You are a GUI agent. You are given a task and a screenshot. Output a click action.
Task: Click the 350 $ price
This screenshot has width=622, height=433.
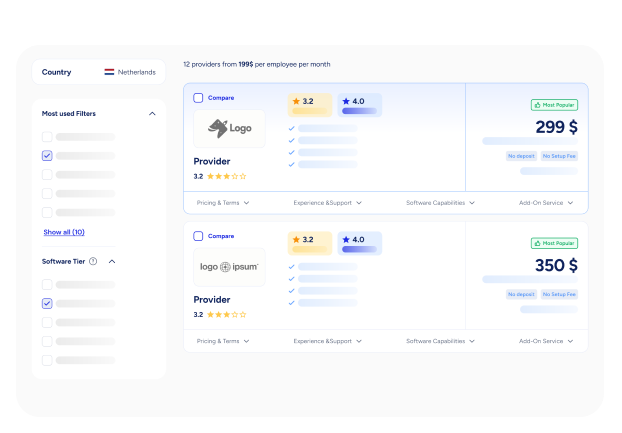(557, 266)
